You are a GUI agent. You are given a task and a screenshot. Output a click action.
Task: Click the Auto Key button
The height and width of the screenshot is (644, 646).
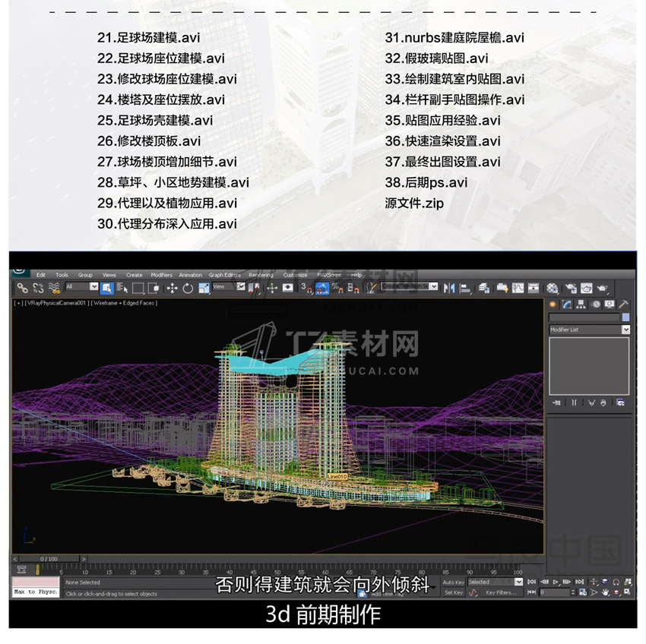point(453,582)
